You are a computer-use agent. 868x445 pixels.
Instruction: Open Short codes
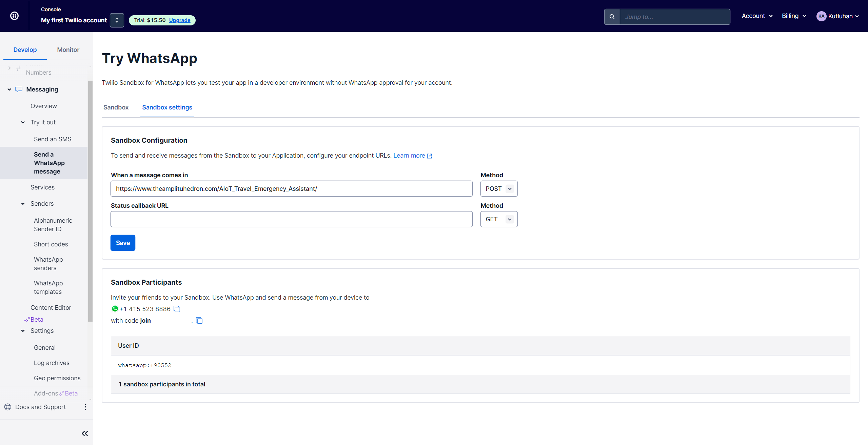pos(51,244)
